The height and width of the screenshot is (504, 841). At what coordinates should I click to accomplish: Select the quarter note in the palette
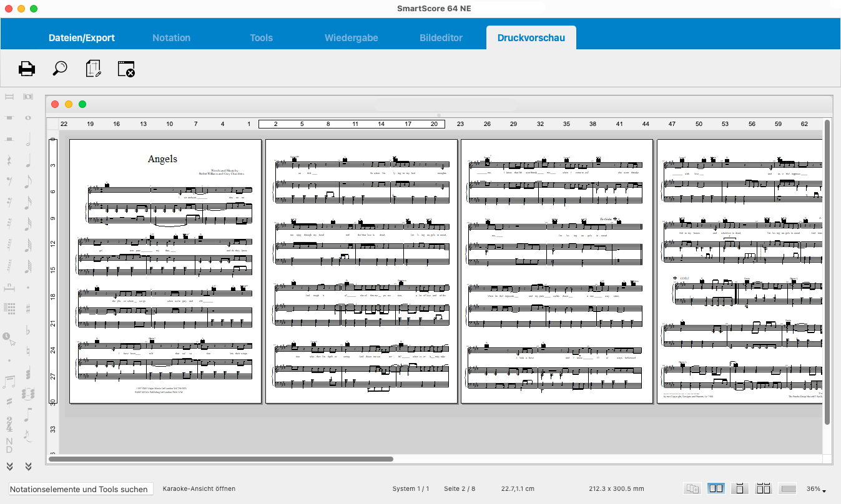coord(28,162)
